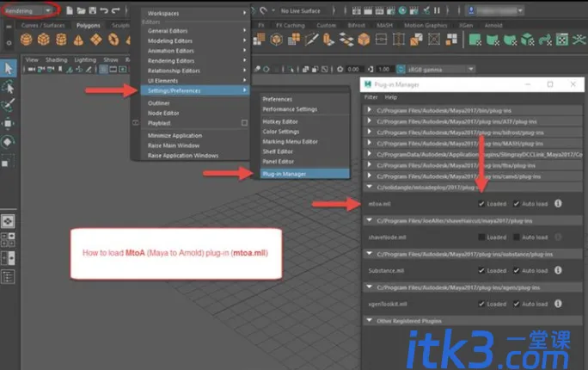Screen dimensions: 588x370
Task: Toggle Auto load for Substance.mll
Action: (517, 270)
